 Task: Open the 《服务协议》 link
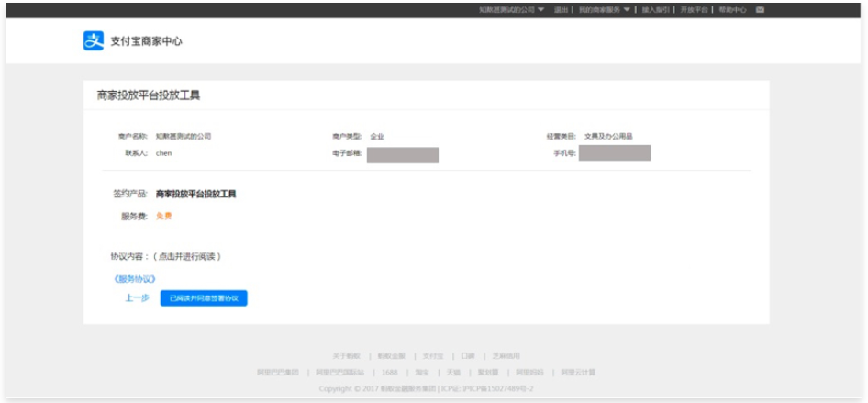point(134,279)
